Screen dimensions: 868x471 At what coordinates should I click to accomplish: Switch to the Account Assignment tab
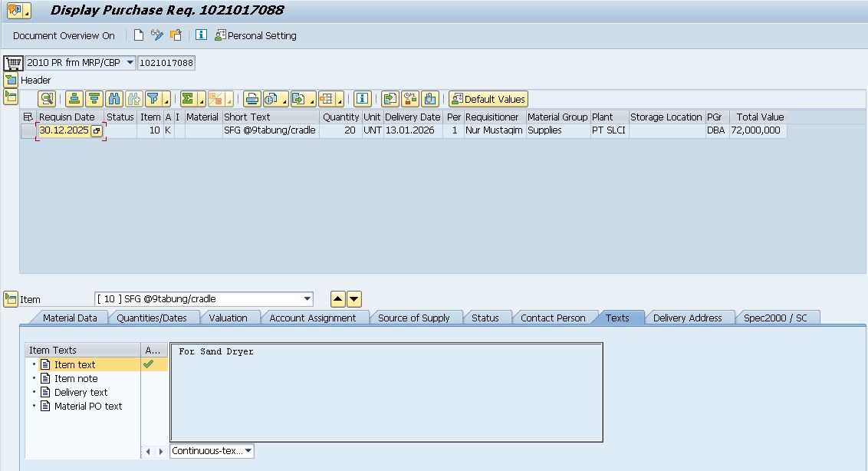[x=313, y=318]
